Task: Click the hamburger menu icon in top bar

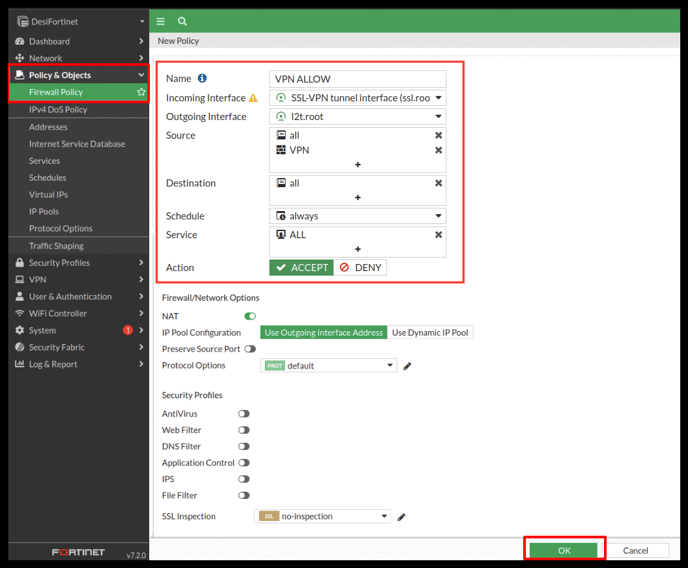Action: tap(161, 21)
